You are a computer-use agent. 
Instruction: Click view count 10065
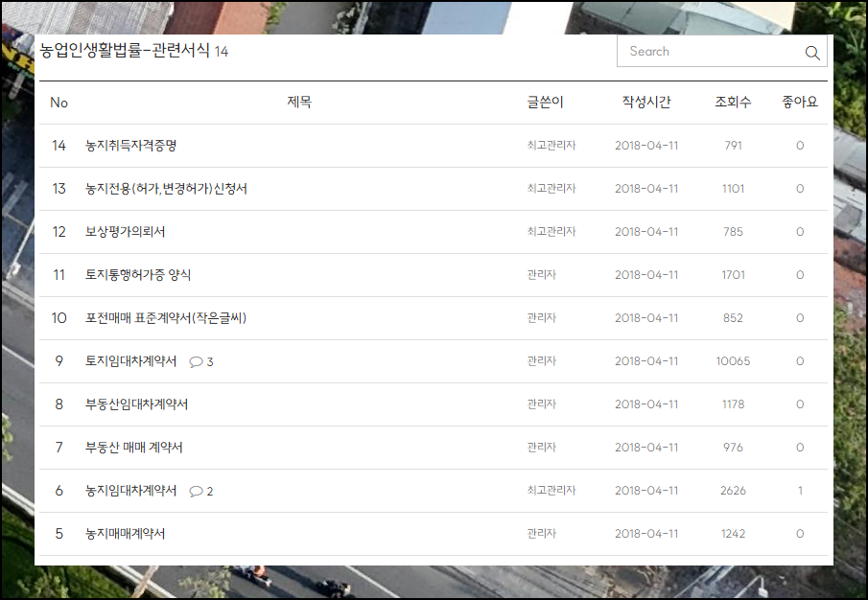pos(733,361)
